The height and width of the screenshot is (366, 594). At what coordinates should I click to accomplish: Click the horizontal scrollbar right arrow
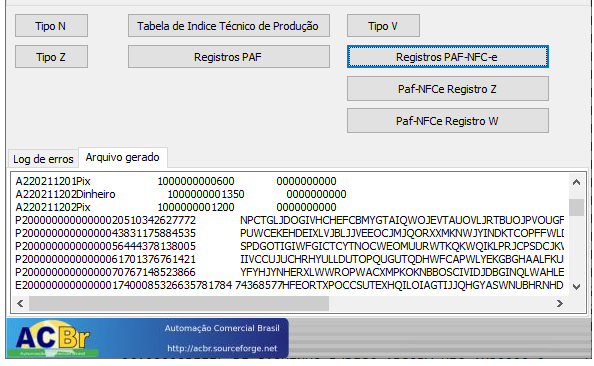[x=560, y=303]
